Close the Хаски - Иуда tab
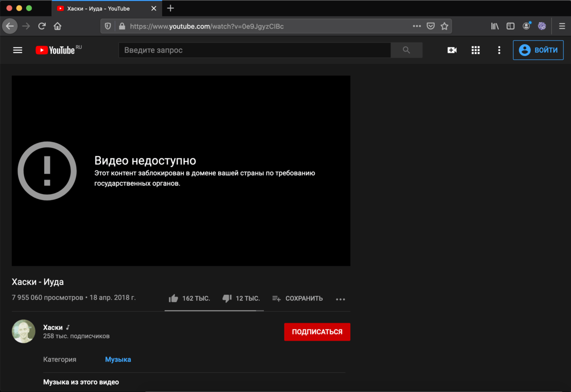Image resolution: width=571 pixels, height=392 pixels. pos(154,8)
